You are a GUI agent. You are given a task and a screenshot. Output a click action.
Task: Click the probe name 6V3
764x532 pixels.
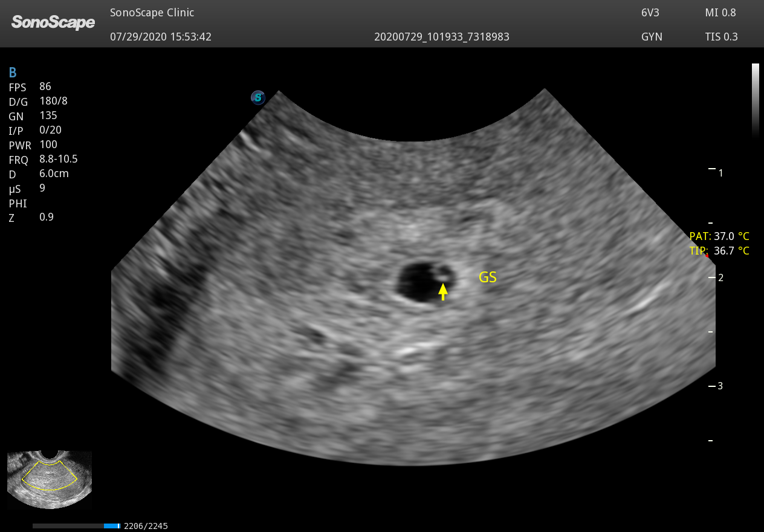tap(651, 13)
